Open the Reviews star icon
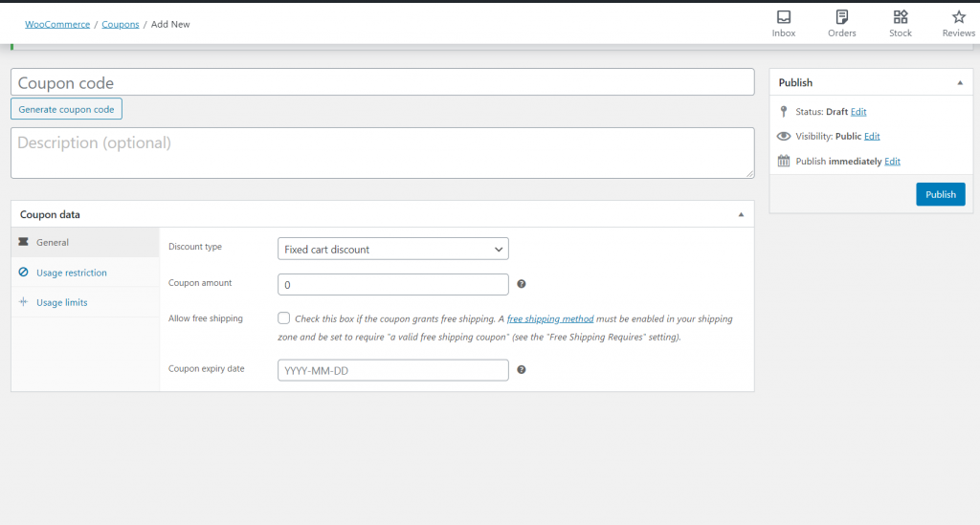Viewport: 980px width, 525px height. [959, 17]
